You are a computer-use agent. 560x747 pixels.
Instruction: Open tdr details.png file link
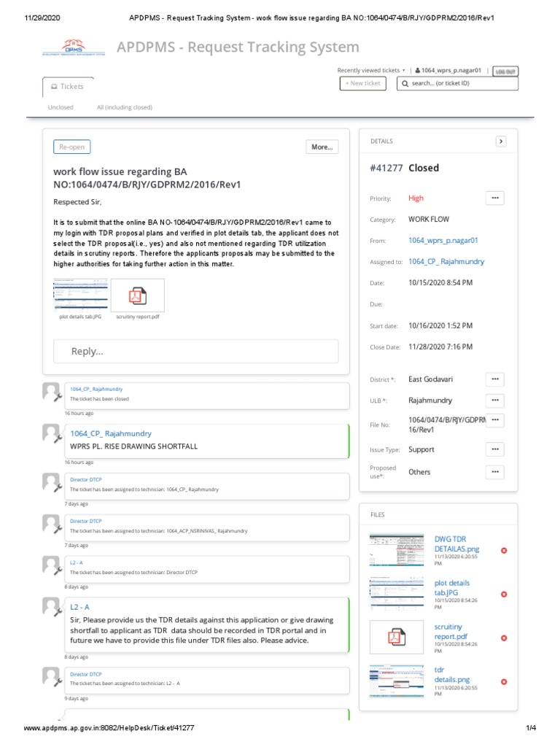click(452, 675)
